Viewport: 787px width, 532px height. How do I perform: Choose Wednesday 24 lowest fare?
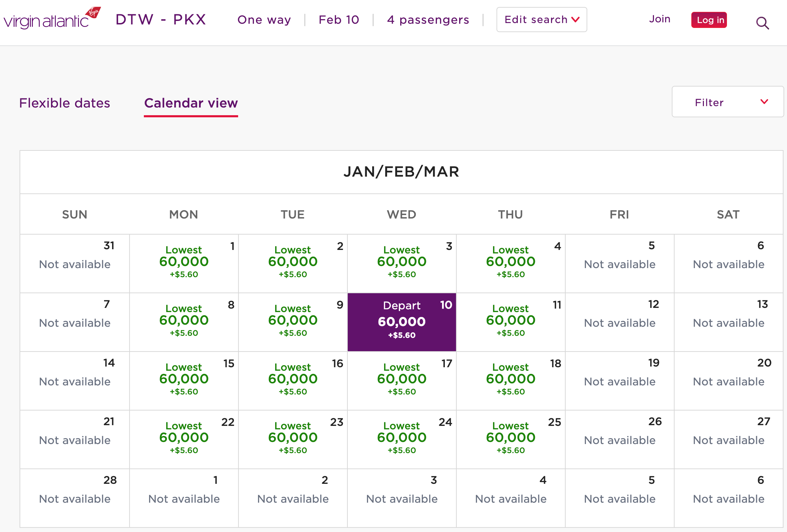(x=402, y=438)
